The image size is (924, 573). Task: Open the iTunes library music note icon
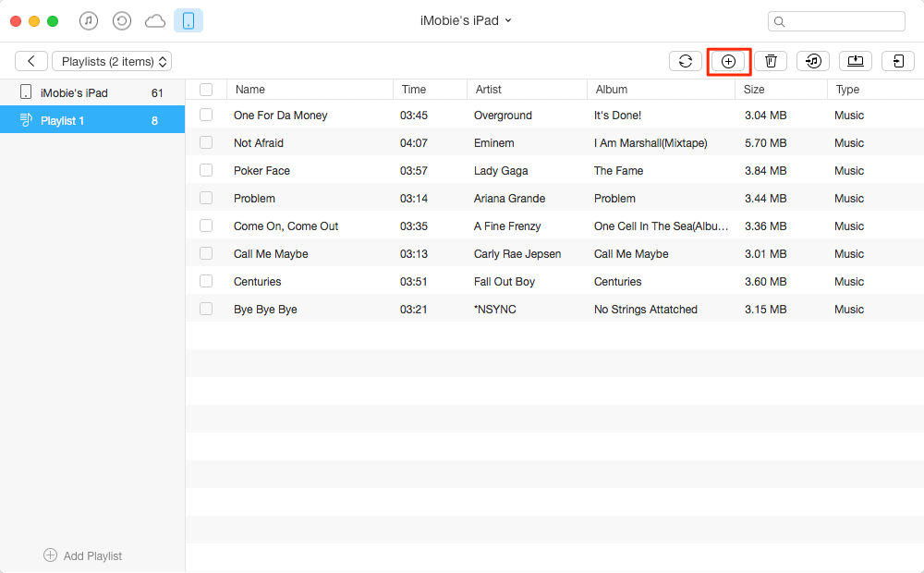click(89, 20)
